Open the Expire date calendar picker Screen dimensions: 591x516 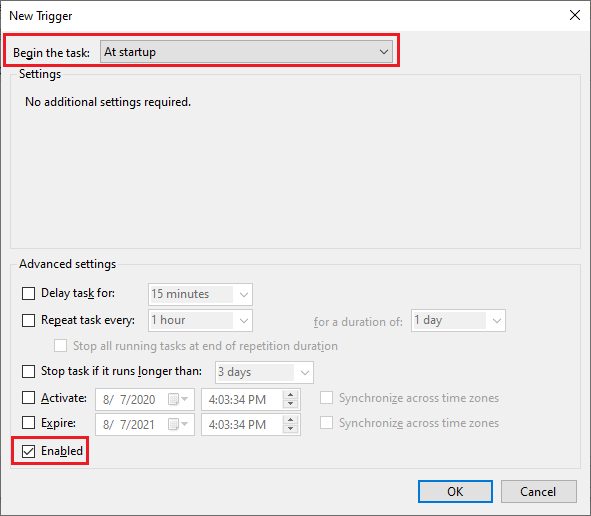click(x=178, y=424)
